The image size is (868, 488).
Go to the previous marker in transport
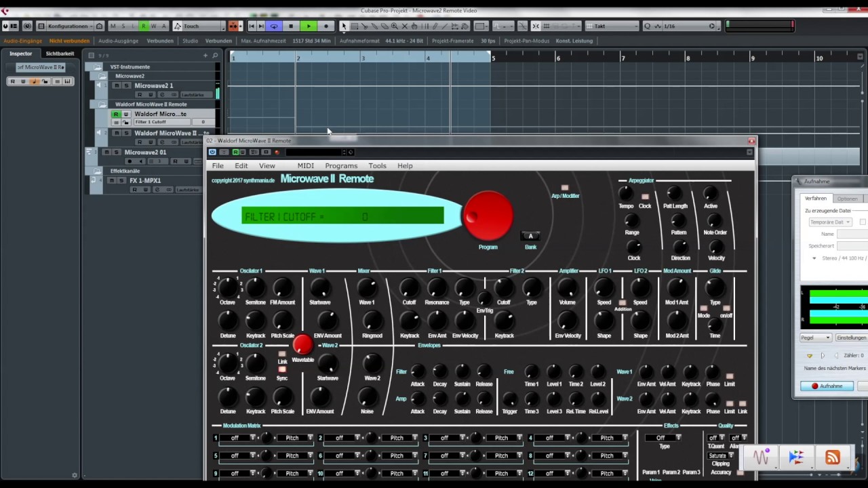(x=252, y=26)
